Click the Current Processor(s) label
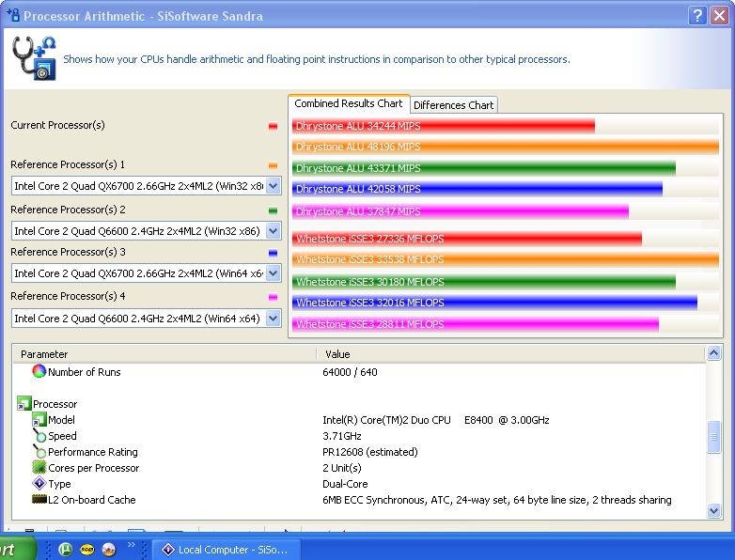Viewport: 735px width, 560px height. [57, 125]
